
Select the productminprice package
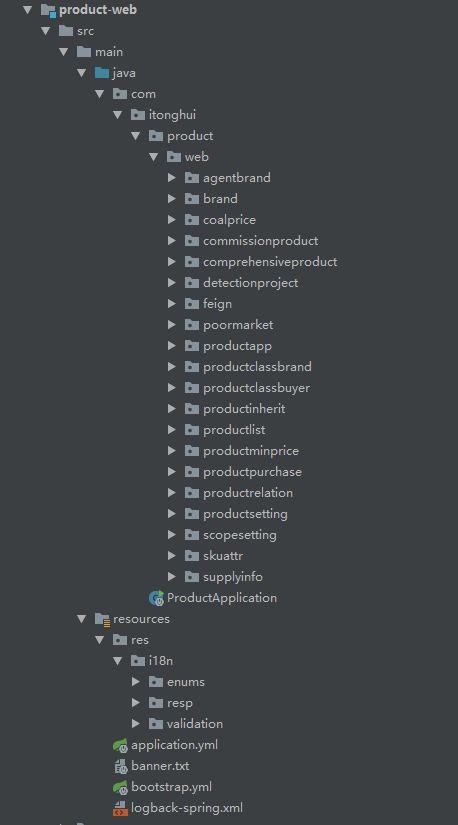coord(251,451)
